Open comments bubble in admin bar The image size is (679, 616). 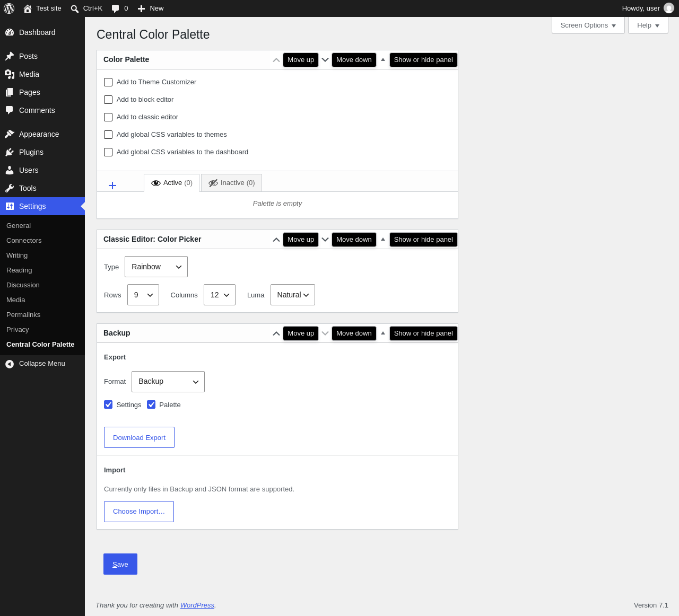120,8
